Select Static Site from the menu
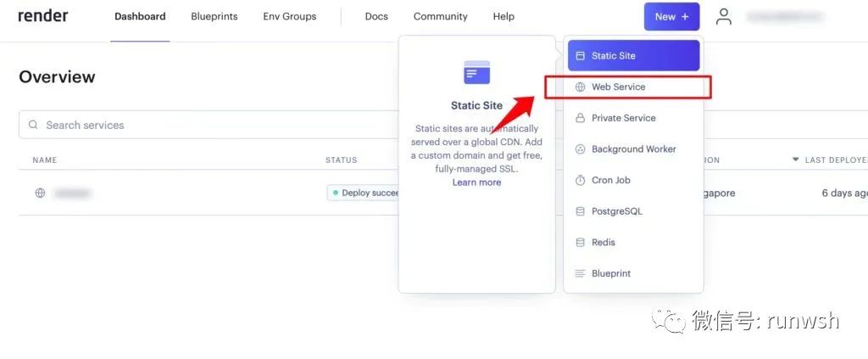 pyautogui.click(x=633, y=55)
